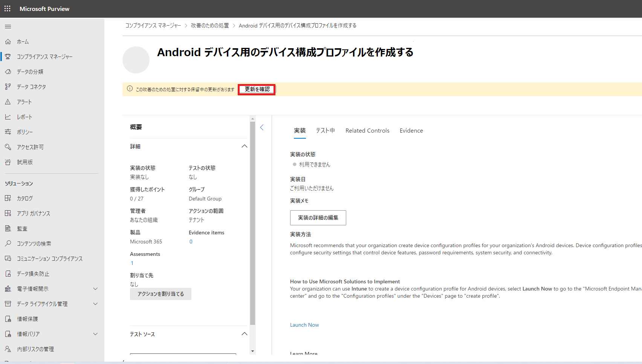Click the 情報バリア icon
Image resolution: width=642 pixels, height=364 pixels.
click(x=8, y=334)
